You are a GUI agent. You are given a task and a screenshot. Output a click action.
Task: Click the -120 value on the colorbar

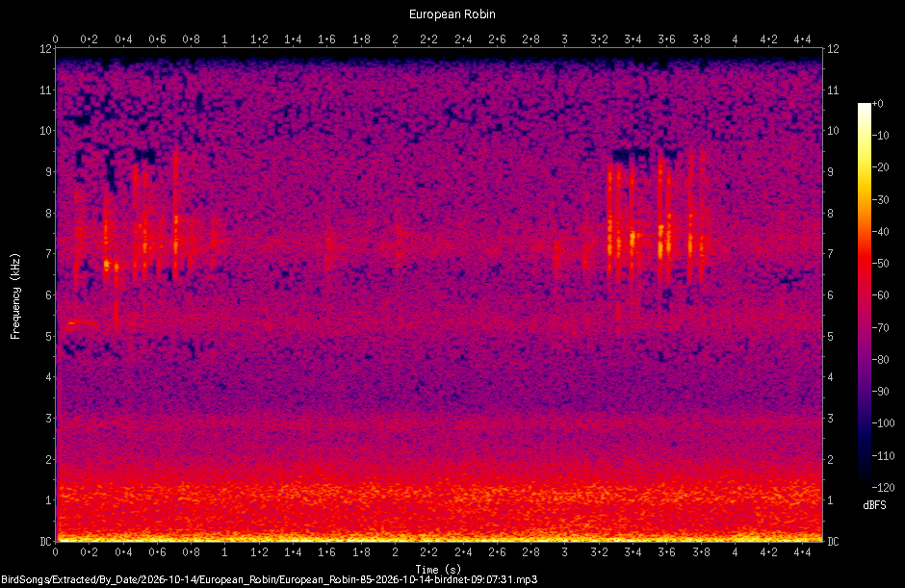point(883,487)
